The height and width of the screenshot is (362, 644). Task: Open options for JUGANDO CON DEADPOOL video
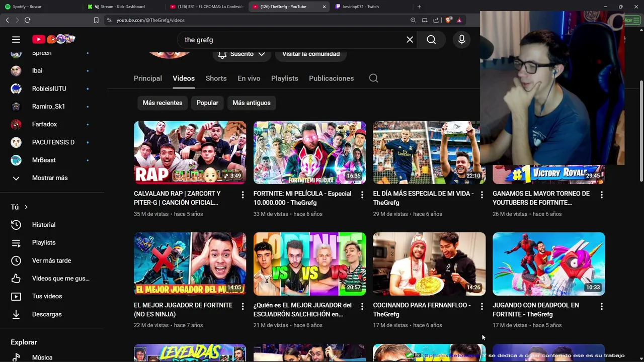tap(601, 306)
